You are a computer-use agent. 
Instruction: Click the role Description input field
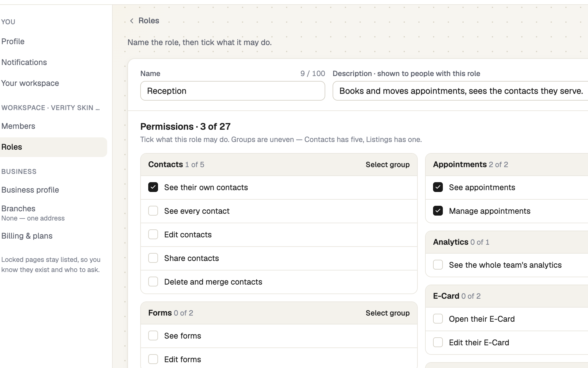(x=460, y=91)
